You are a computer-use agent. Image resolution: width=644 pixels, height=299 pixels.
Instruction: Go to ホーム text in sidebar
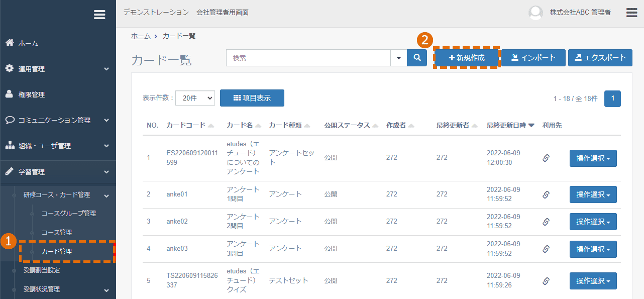[x=29, y=44]
